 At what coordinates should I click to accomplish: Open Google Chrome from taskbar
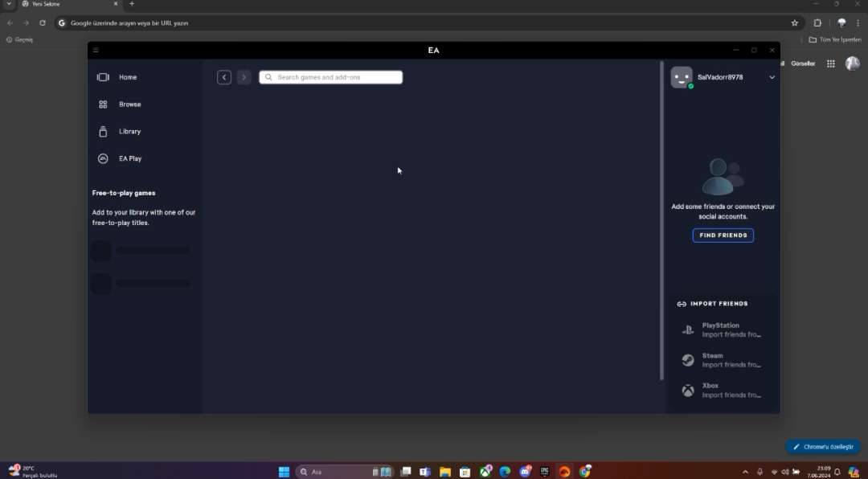pyautogui.click(x=584, y=472)
